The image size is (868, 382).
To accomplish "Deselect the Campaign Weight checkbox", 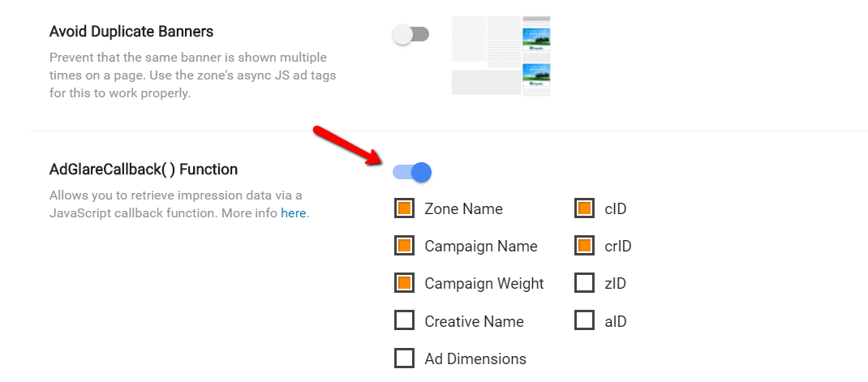I will (405, 283).
